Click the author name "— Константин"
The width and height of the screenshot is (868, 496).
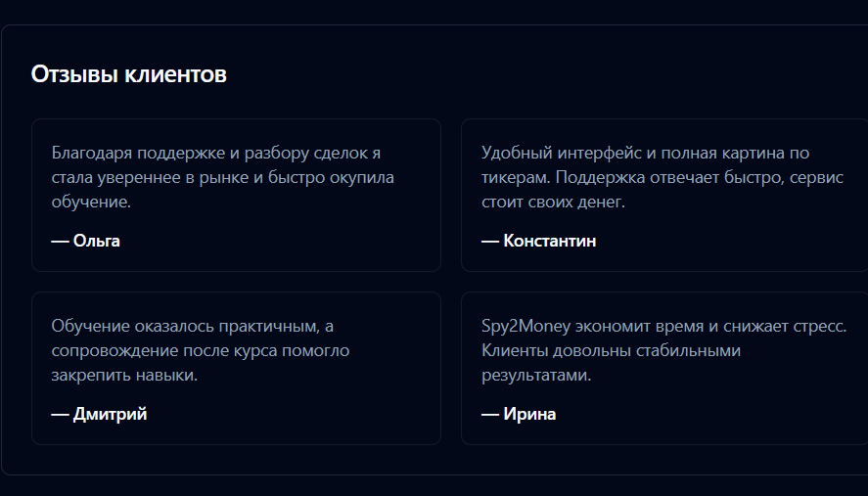(538, 241)
